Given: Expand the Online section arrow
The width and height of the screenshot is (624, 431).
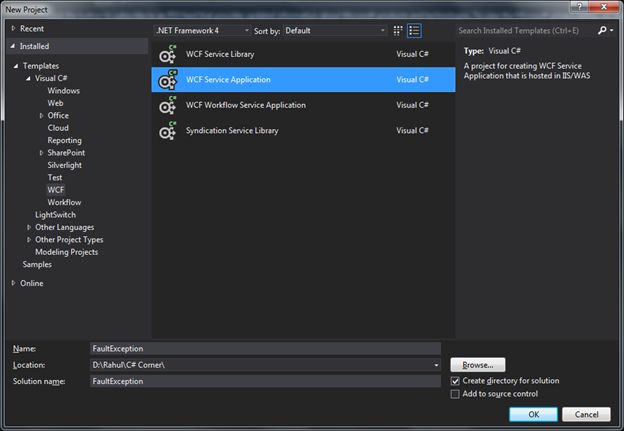Looking at the screenshot, I should pyautogui.click(x=13, y=283).
